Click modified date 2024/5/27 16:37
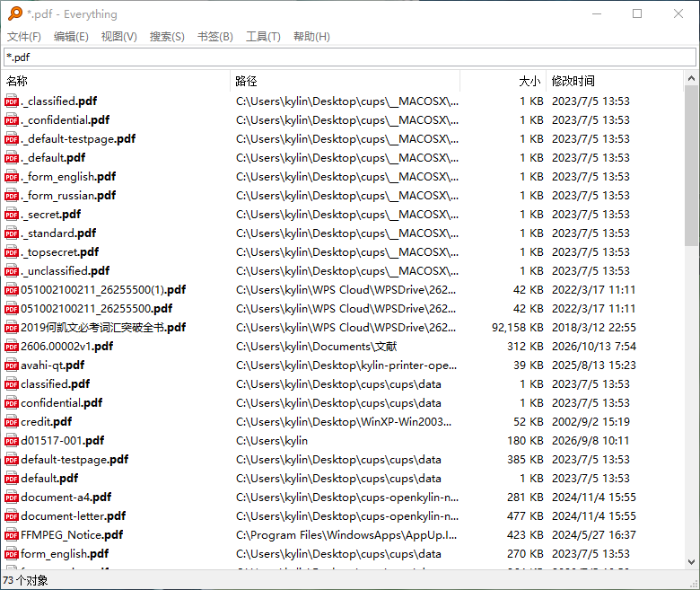 coord(594,535)
